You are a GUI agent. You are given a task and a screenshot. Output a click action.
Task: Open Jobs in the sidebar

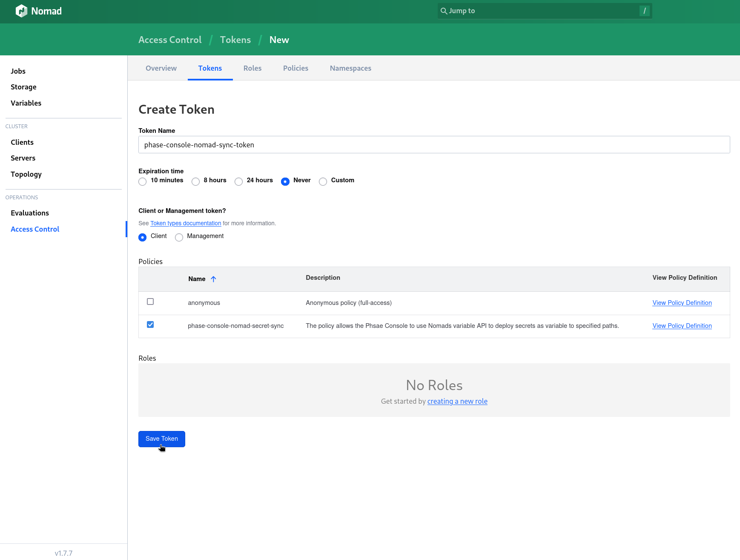pyautogui.click(x=18, y=71)
